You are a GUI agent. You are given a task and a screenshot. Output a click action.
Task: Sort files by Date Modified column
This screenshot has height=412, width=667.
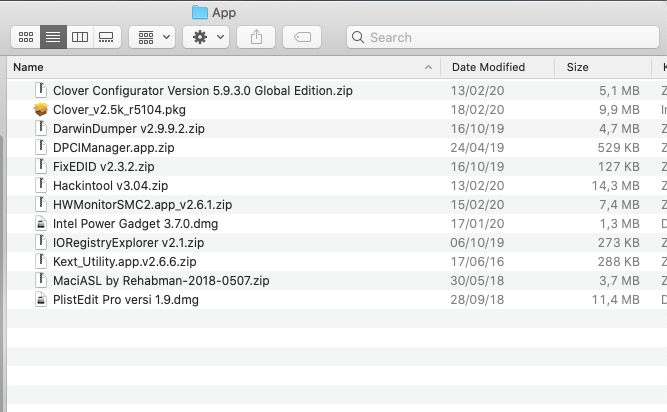[488, 67]
